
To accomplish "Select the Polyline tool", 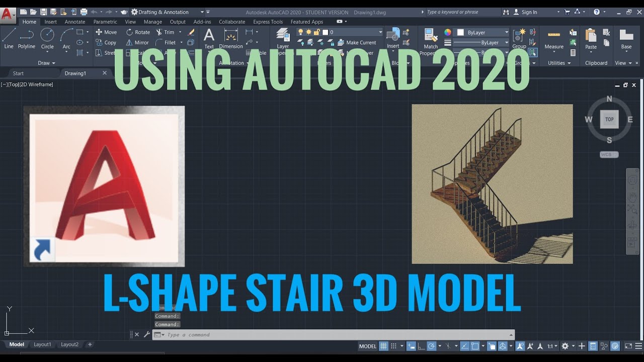I will [x=27, y=38].
